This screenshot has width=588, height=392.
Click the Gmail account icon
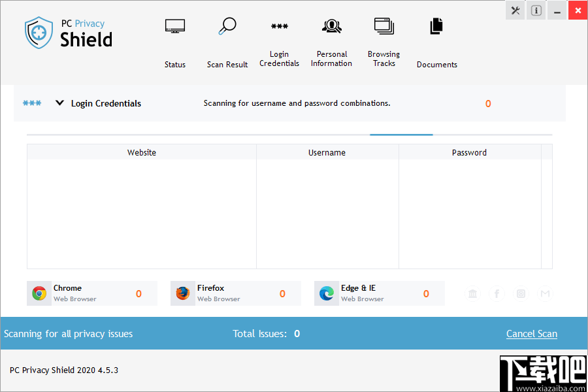(545, 293)
